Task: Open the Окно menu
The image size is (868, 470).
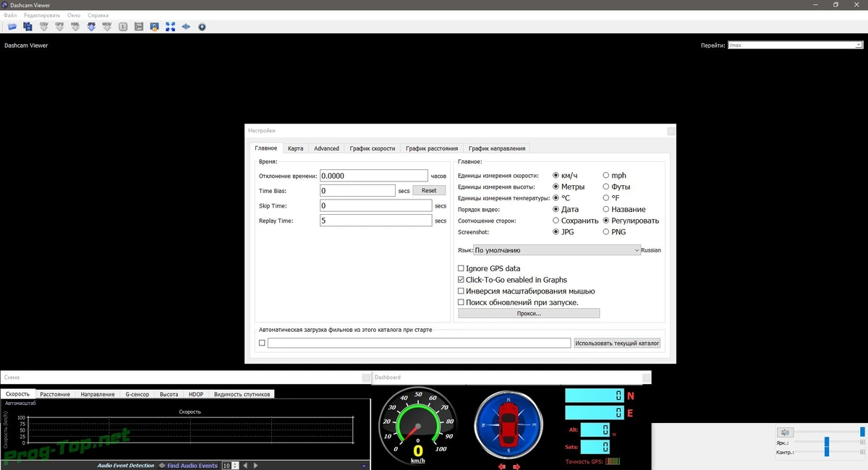Action: (x=74, y=15)
